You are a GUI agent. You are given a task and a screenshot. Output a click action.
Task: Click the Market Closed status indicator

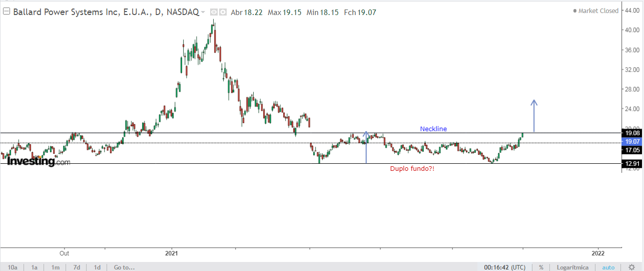coord(596,11)
